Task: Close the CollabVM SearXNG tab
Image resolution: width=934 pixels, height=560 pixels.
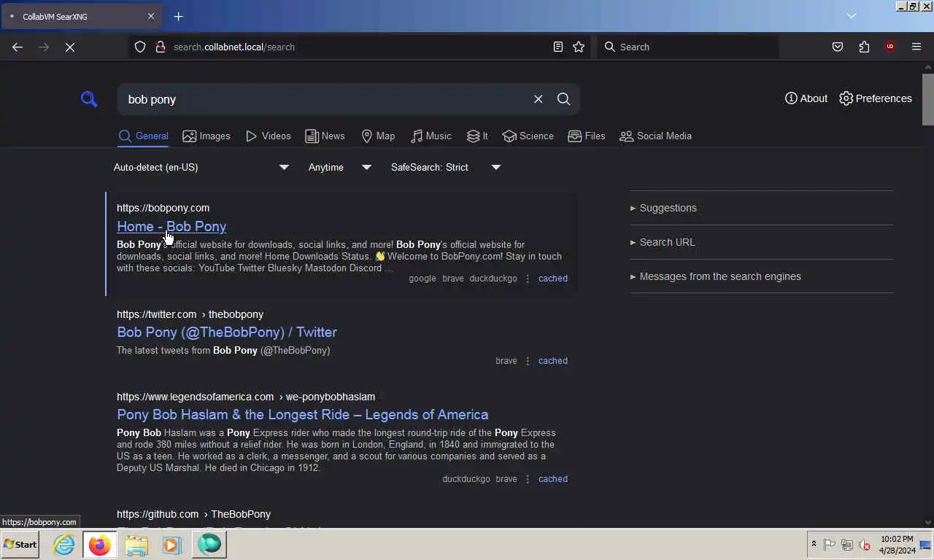Action: click(x=151, y=16)
